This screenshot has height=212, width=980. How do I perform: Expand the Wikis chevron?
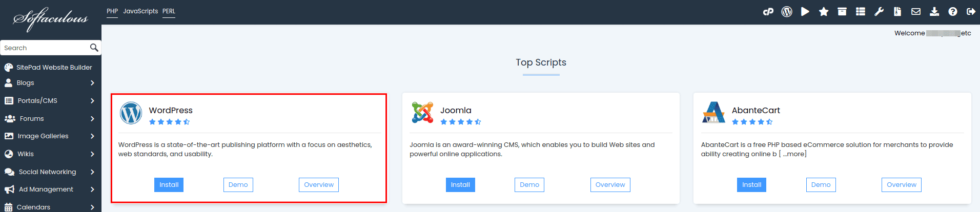pos(92,154)
